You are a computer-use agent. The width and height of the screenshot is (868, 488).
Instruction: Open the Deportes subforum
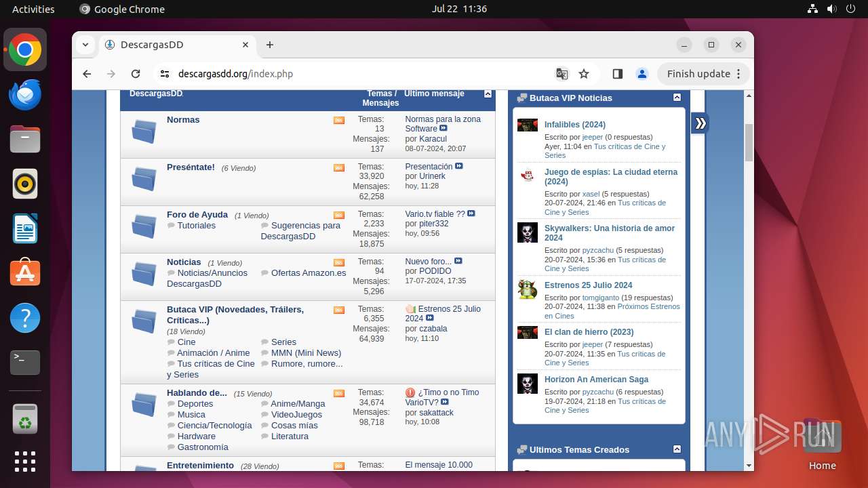(x=195, y=403)
